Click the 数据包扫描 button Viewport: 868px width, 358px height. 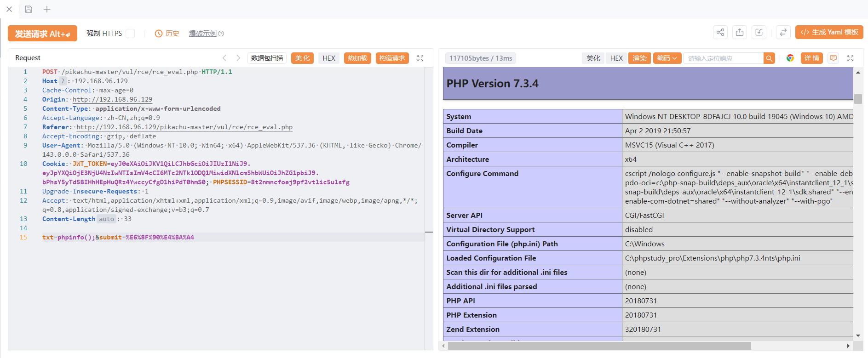[267, 58]
